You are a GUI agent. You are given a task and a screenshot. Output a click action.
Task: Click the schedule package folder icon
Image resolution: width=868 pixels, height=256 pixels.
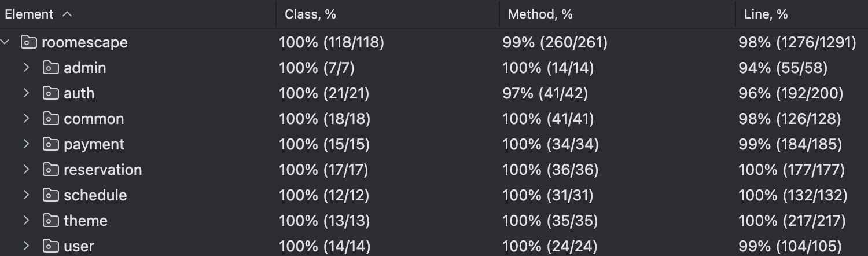51,195
